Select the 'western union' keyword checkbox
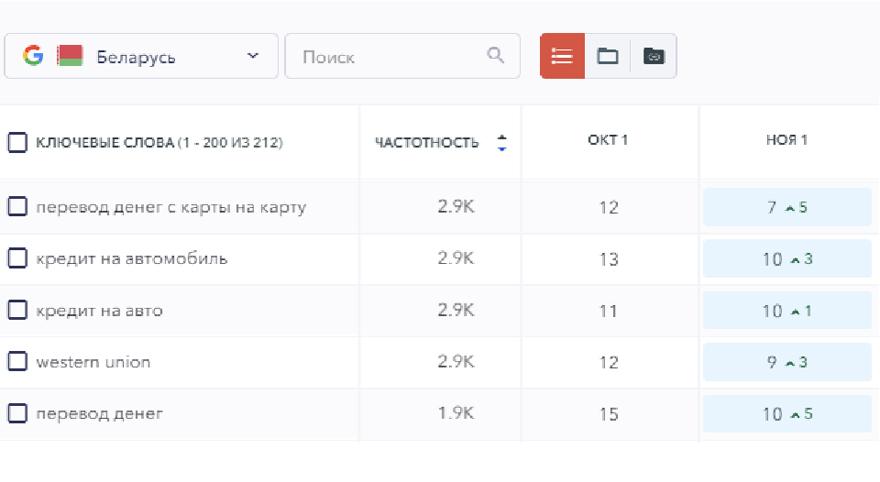 (17, 362)
